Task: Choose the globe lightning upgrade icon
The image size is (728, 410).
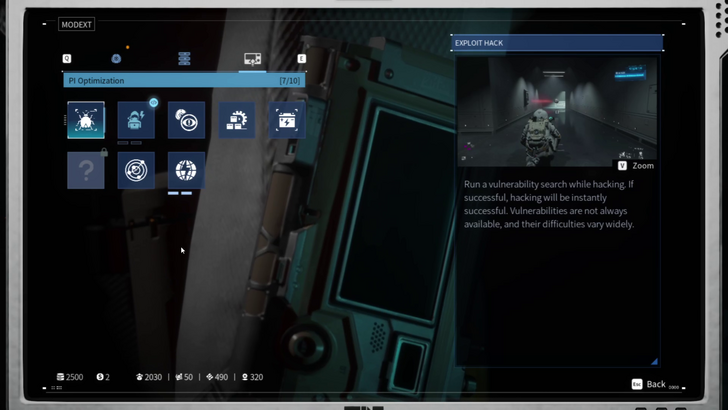Action: (186, 170)
